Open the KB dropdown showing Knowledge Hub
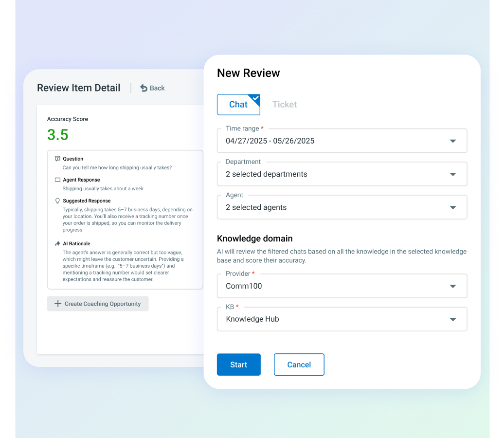Image resolution: width=504 pixels, height=438 pixels. [342, 319]
